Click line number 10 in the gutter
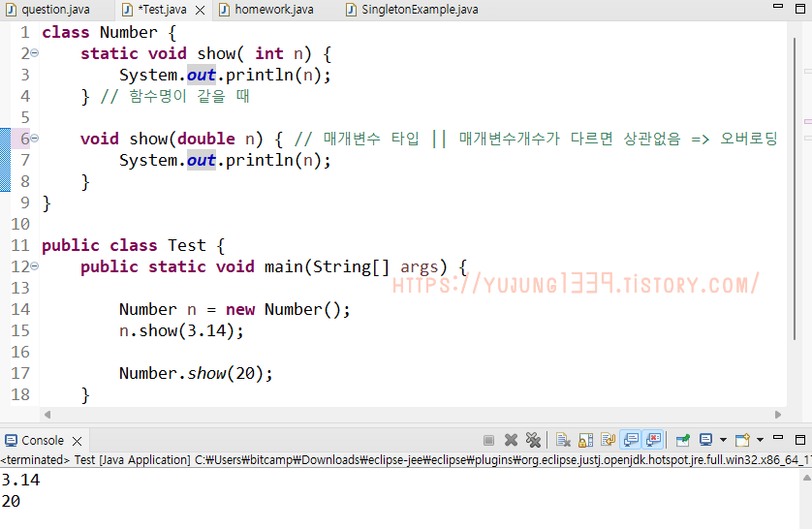 click(20, 224)
